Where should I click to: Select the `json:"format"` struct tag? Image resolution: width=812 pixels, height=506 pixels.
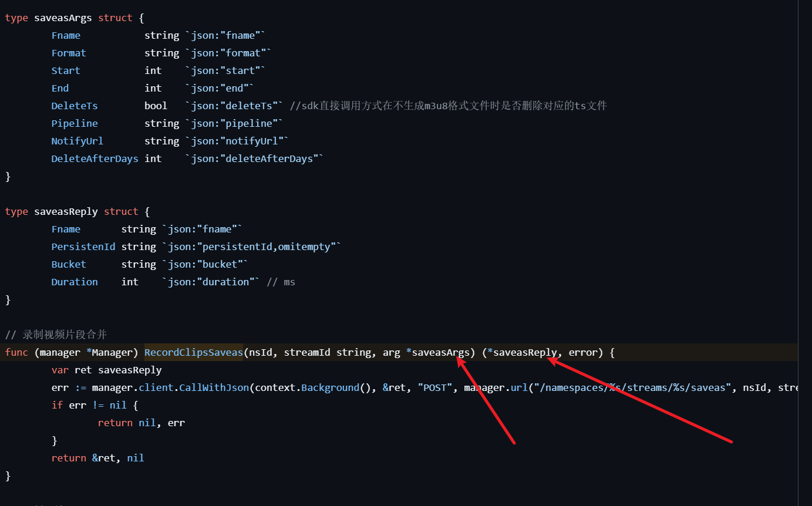tap(228, 53)
